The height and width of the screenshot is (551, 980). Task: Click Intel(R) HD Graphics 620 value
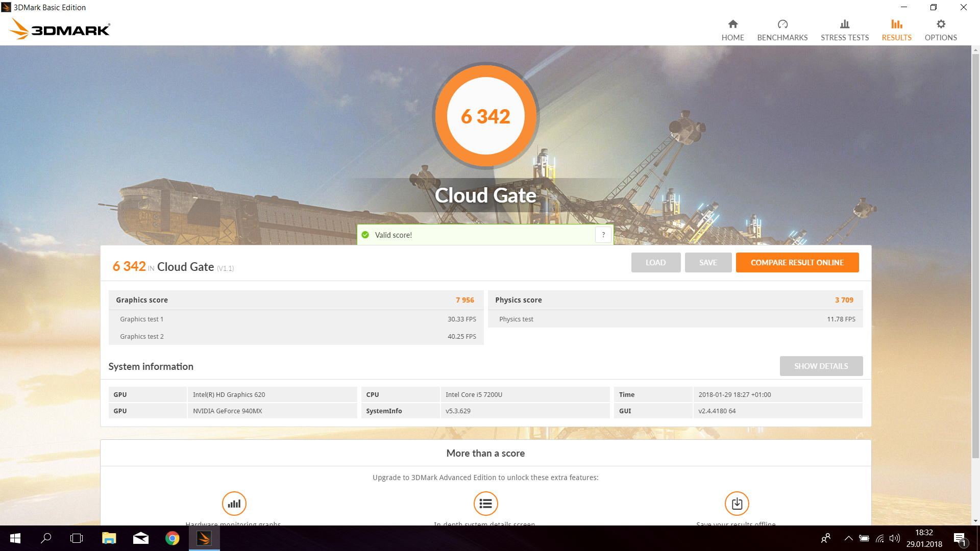229,394
